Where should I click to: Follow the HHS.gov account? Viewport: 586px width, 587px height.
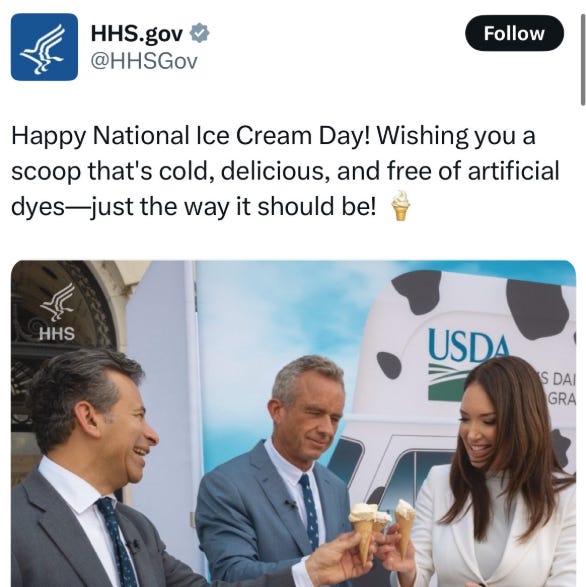514,33
